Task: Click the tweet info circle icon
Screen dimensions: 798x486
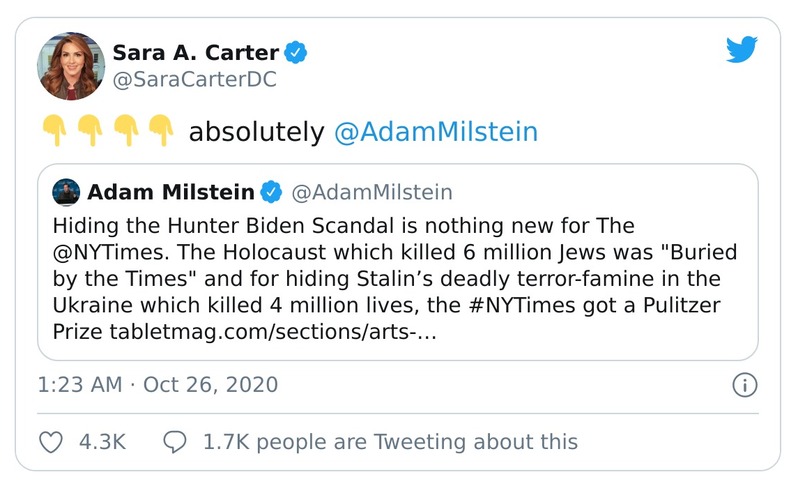Action: click(744, 384)
